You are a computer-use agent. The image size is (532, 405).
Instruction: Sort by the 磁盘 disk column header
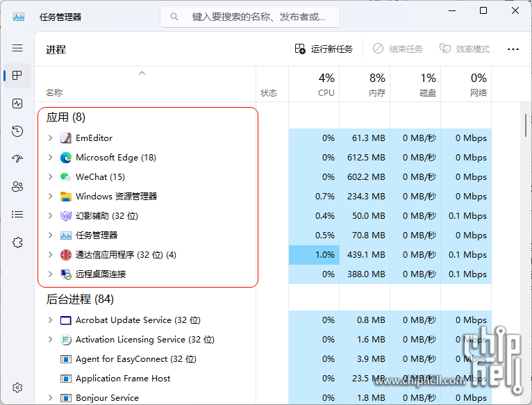coord(415,84)
